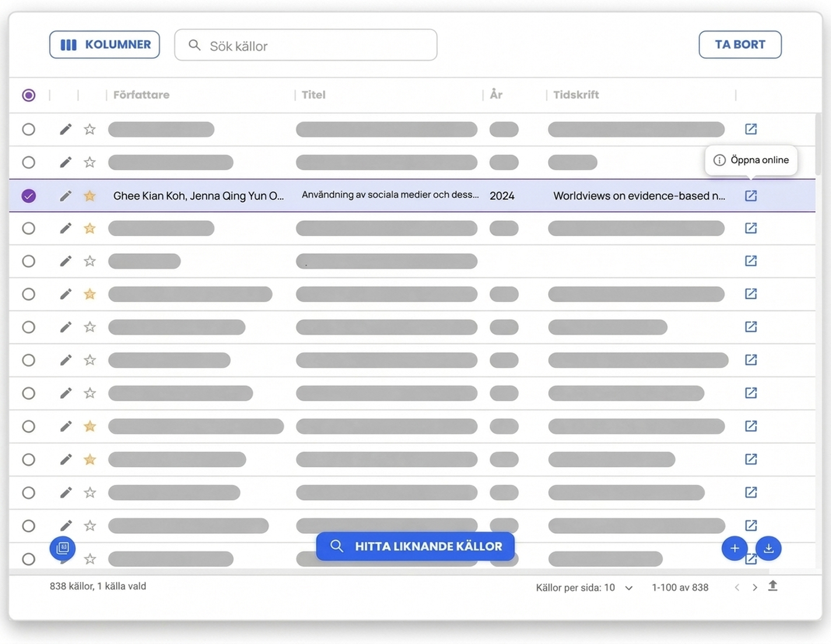Click the edit pencil on the Ghee Kian Koh row
The width and height of the screenshot is (831, 644).
65,196
